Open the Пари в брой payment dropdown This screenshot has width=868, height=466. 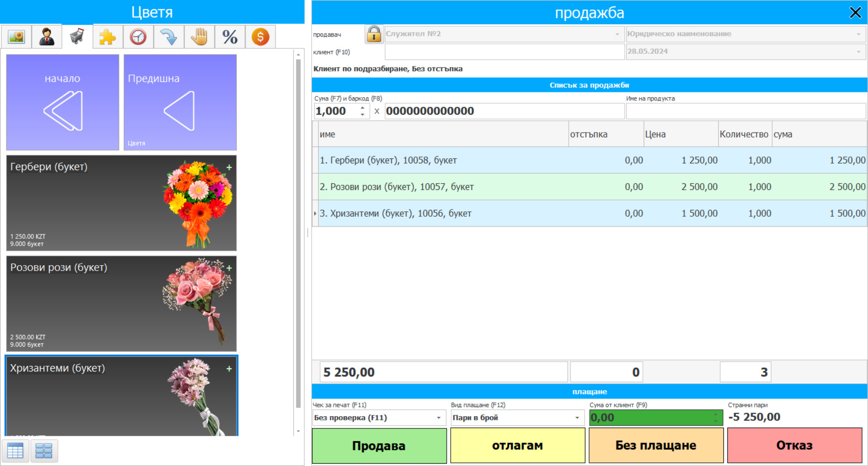click(x=517, y=418)
